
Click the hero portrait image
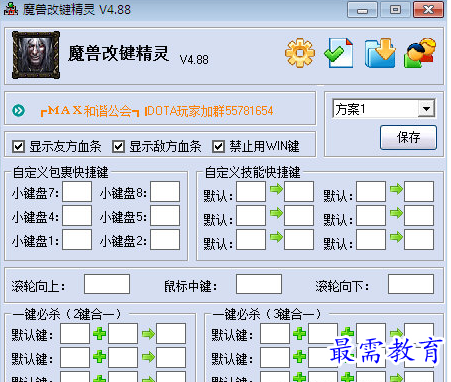[36, 55]
